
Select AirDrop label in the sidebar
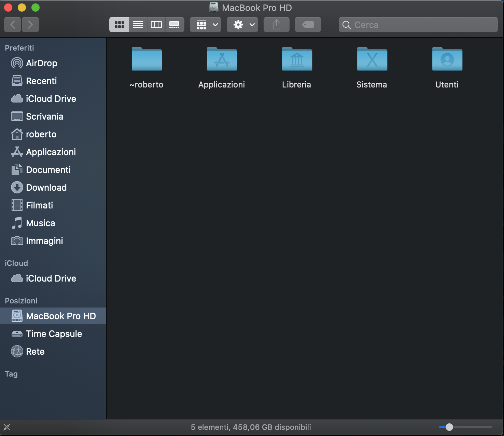42,63
